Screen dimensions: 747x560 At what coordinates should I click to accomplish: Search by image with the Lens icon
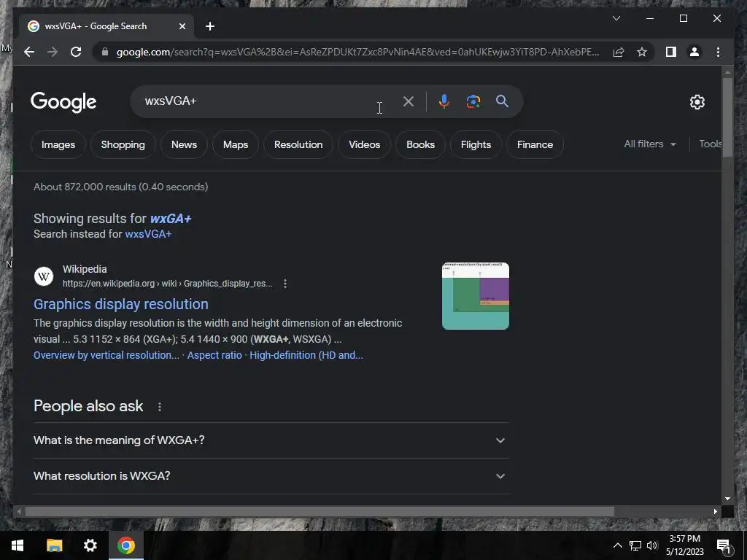tap(473, 101)
